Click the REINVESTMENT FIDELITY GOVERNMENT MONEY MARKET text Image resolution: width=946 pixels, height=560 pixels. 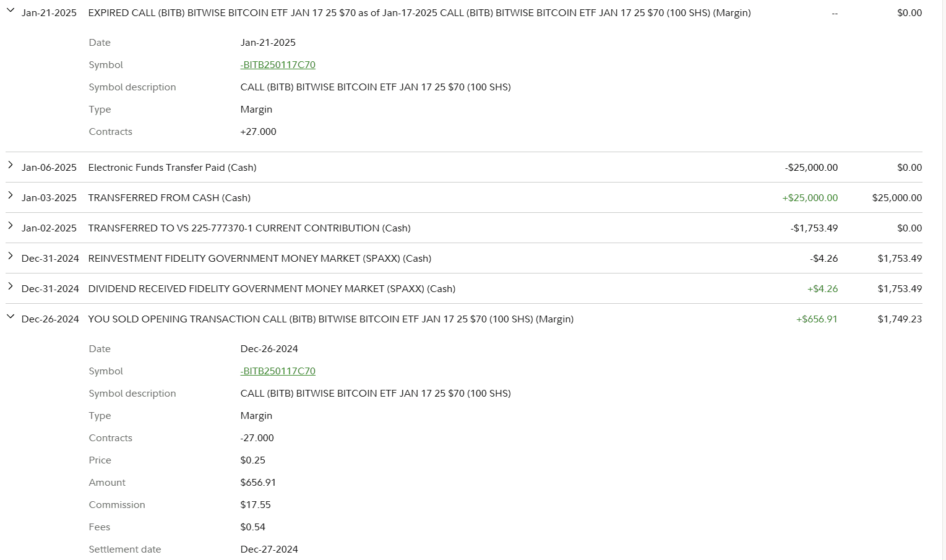(259, 259)
